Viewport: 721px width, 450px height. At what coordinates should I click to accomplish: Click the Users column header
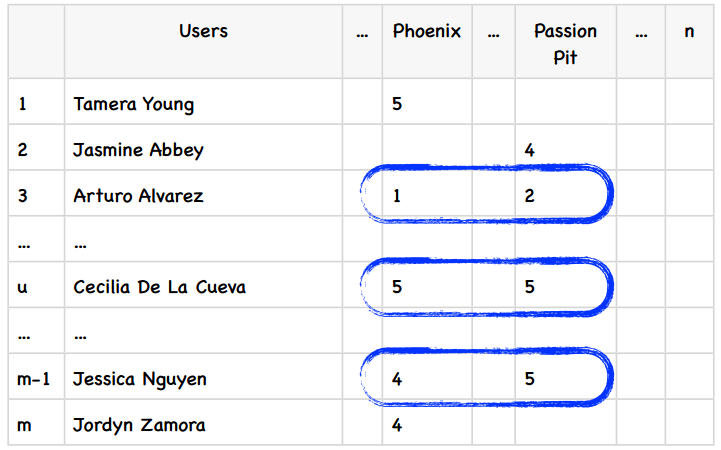tap(203, 31)
